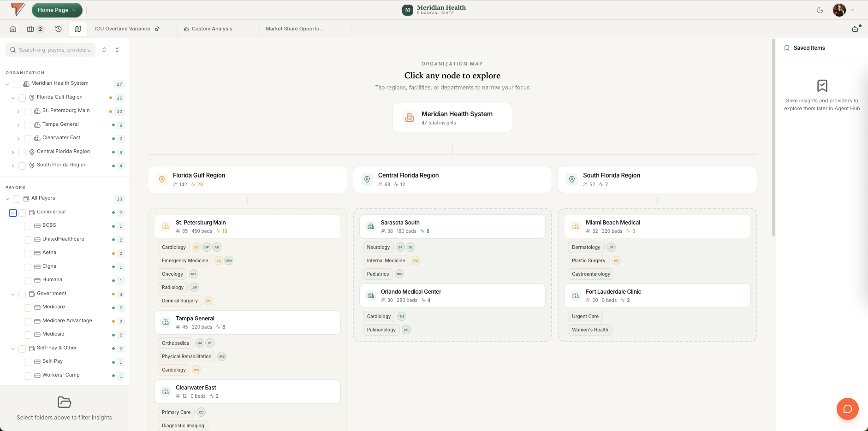Unpin the ICU Overtime Variance tab
868x431 pixels.
(x=157, y=29)
